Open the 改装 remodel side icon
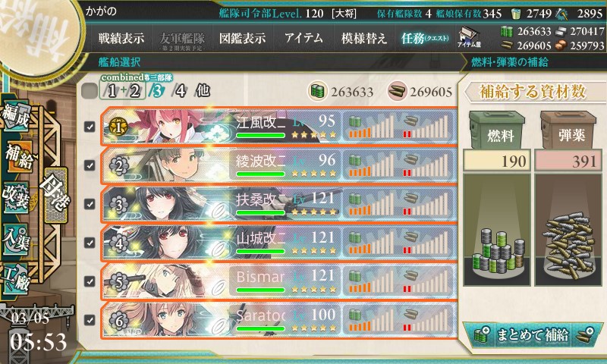 point(16,198)
